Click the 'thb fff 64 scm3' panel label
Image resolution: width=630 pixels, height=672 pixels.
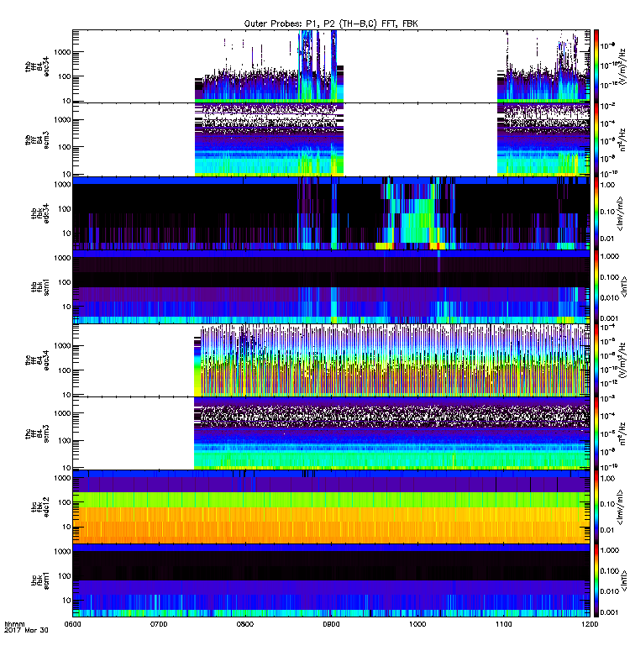point(37,139)
